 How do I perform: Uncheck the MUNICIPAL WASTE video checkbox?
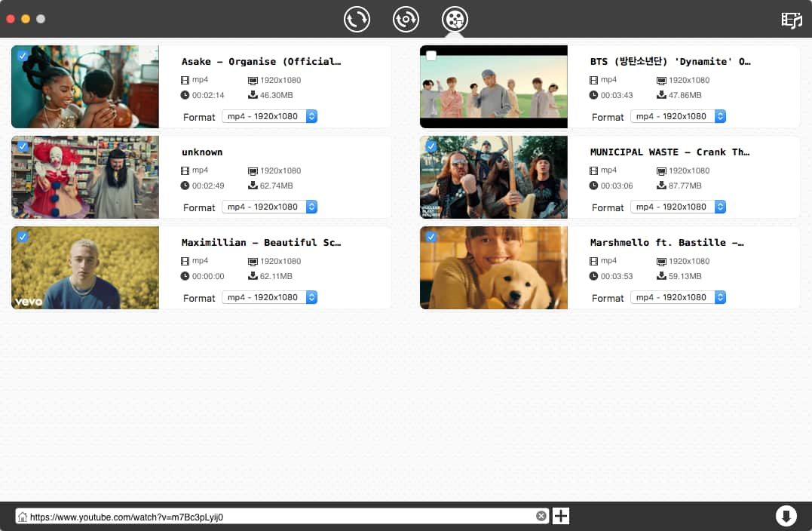[x=431, y=146]
